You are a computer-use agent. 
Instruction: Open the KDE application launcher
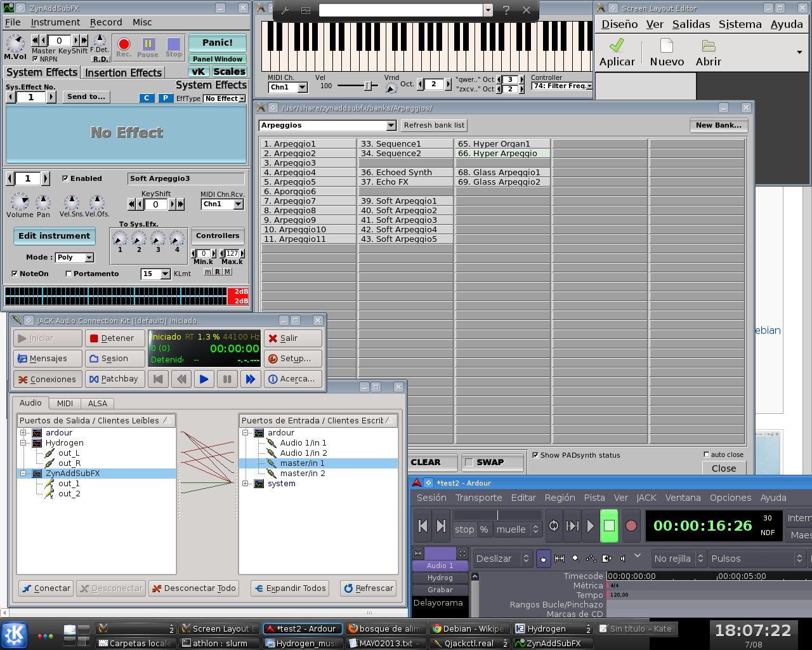coord(14,634)
